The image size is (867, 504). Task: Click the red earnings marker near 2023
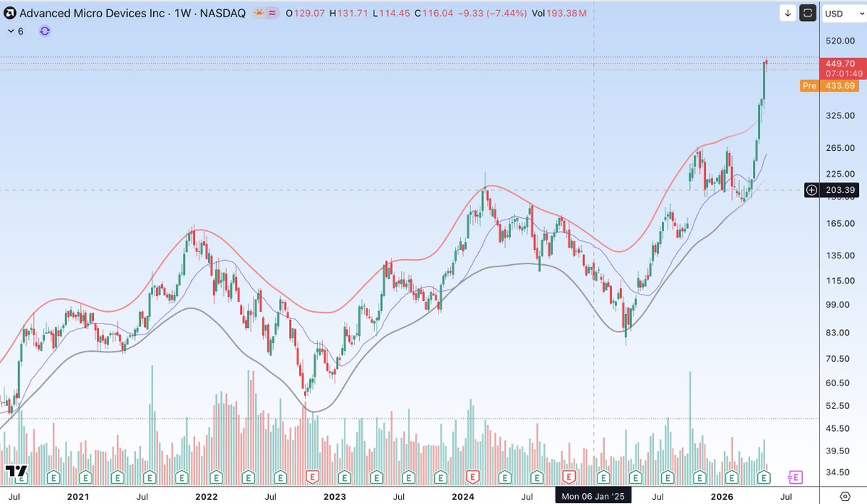point(312,477)
